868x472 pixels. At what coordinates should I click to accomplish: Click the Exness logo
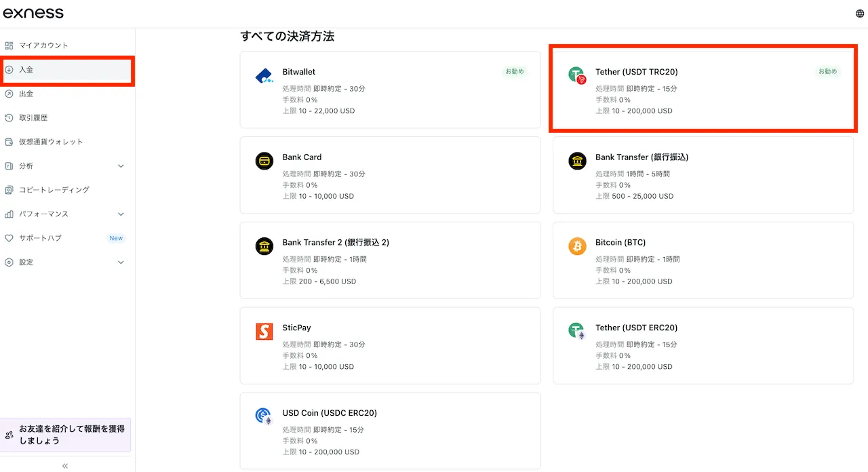point(33,13)
